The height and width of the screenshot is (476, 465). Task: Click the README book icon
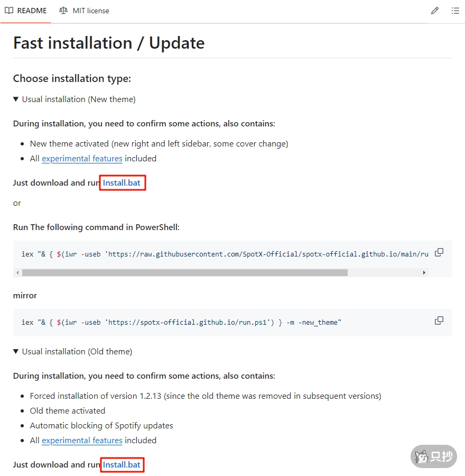point(9,11)
